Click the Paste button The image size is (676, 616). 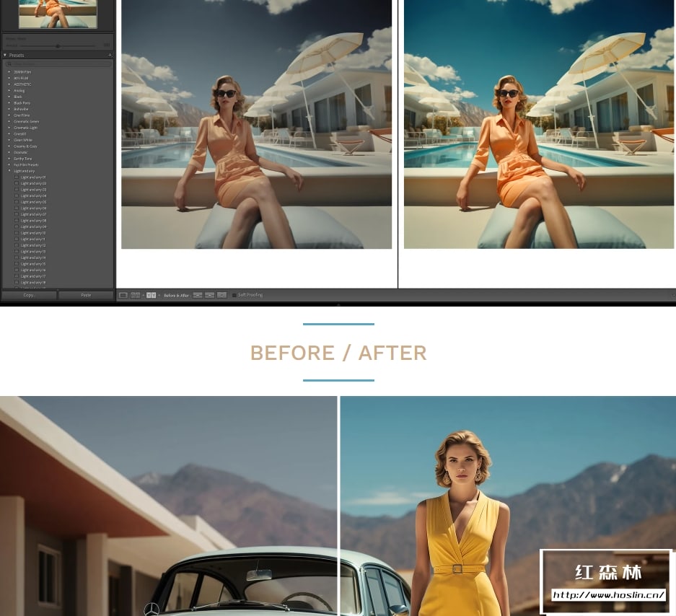coord(86,295)
